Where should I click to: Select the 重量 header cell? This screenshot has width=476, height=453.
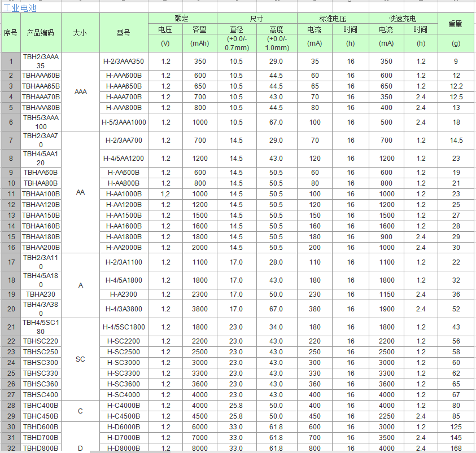(456, 24)
